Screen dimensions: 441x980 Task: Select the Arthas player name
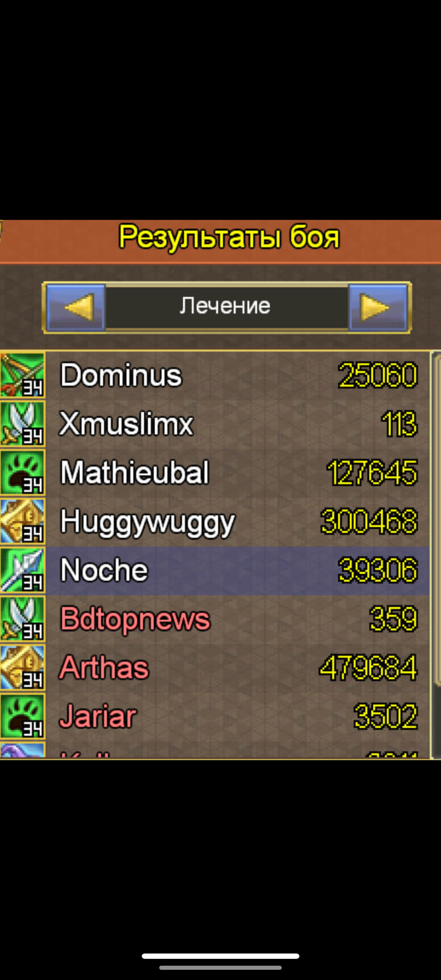point(105,668)
